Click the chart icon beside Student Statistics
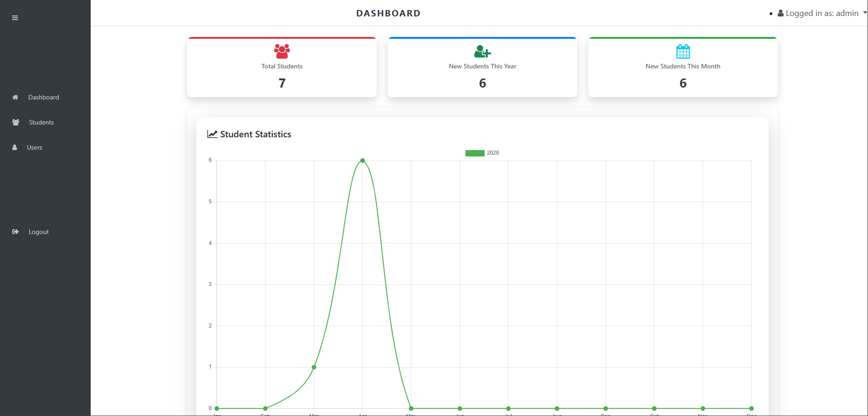 click(212, 134)
